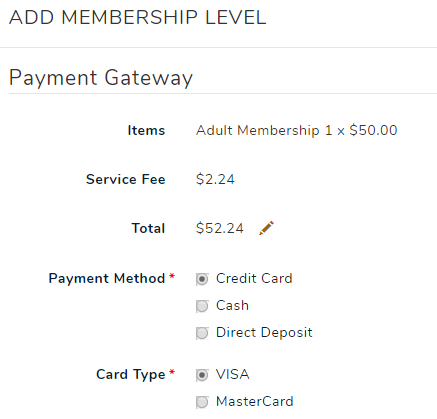This screenshot has height=419, width=437.
Task: Click the red asterisk beside Card Type
Action: click(172, 372)
